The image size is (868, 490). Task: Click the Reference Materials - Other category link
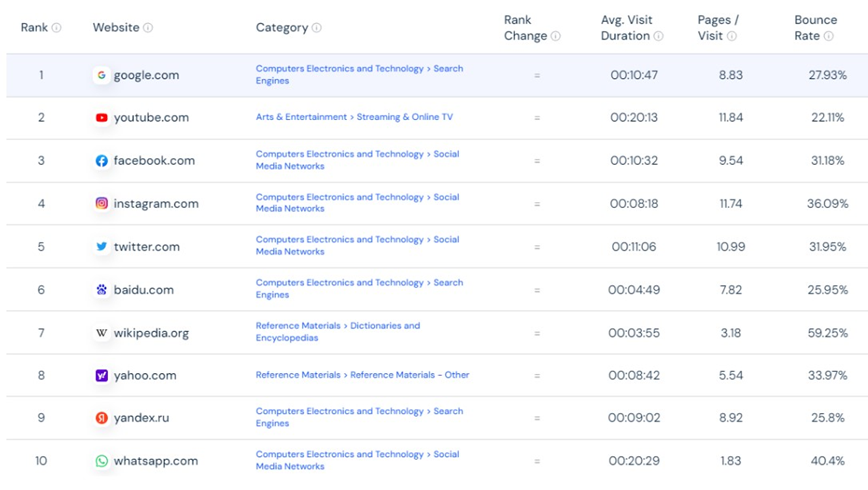[363, 375]
